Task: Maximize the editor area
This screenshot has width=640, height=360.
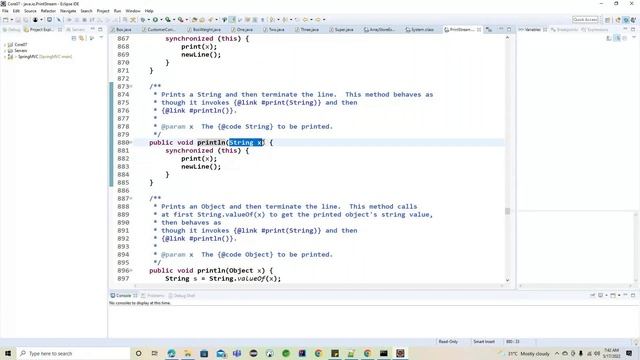Action: tap(509, 29)
